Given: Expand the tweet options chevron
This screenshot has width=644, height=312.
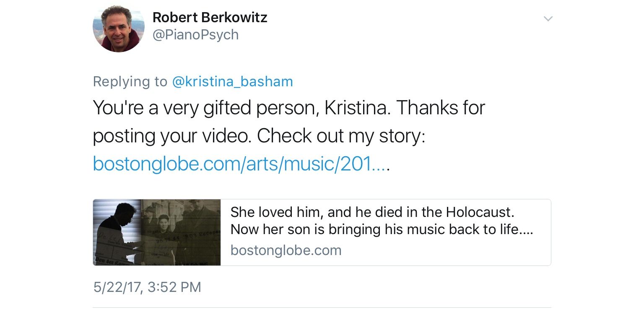Looking at the screenshot, I should [x=548, y=18].
